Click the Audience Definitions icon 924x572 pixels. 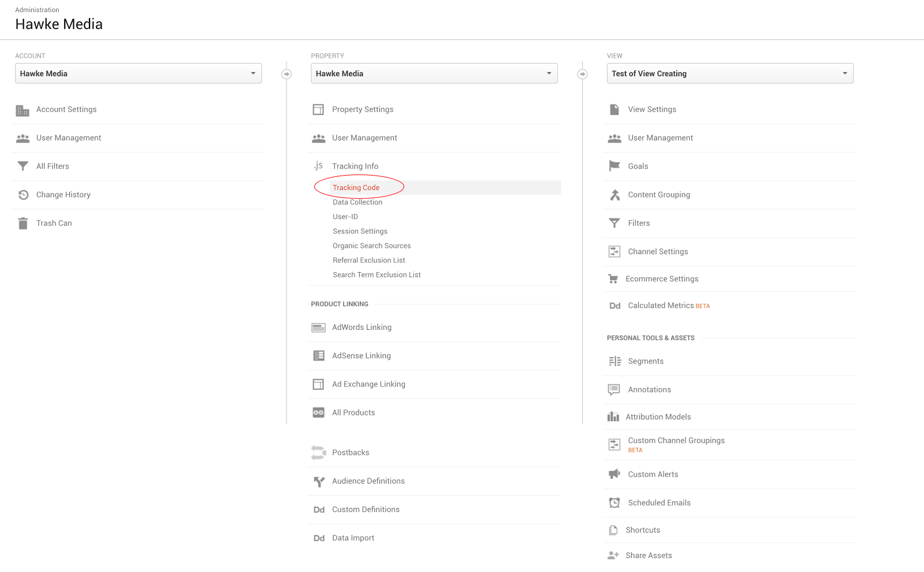pyautogui.click(x=319, y=481)
